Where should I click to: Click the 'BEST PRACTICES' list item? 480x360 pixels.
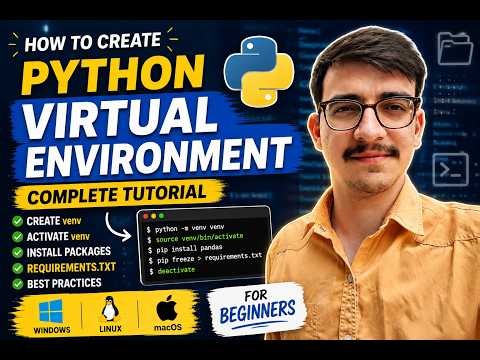64,283
